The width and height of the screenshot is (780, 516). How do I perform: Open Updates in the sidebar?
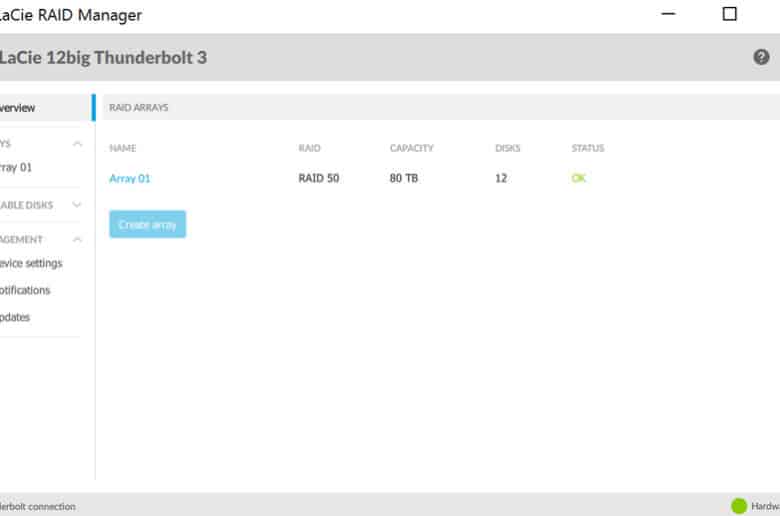click(15, 317)
